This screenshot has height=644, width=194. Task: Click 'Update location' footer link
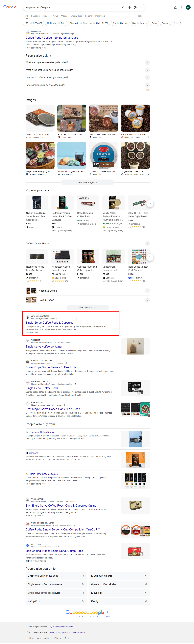click(x=81, y=632)
